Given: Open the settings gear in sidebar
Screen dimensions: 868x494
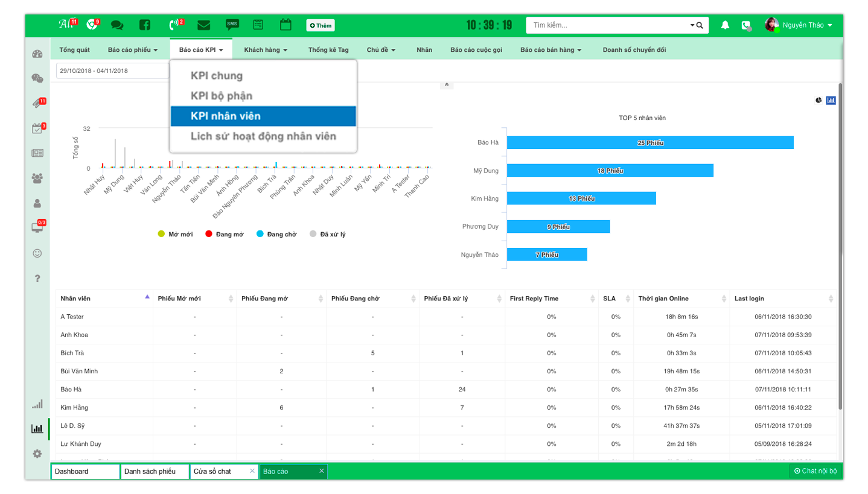Looking at the screenshot, I should click(x=37, y=454).
